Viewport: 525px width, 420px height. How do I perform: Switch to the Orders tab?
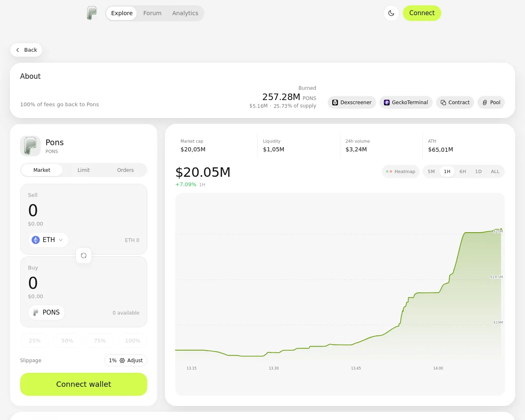[x=126, y=170]
